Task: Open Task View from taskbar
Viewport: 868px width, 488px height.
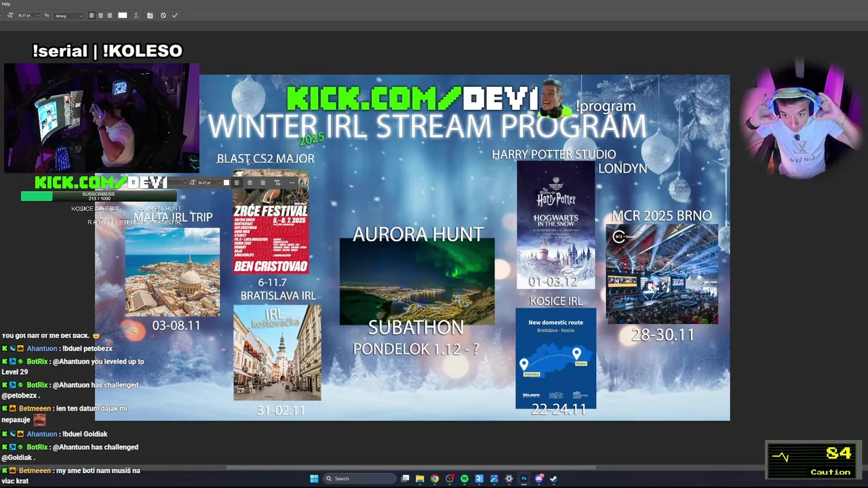Action: (406, 479)
